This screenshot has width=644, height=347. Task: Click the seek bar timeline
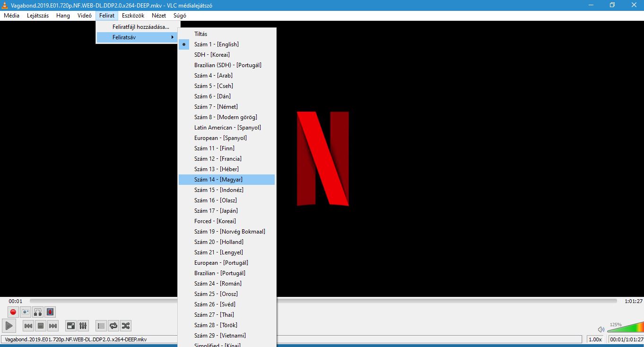point(323,301)
